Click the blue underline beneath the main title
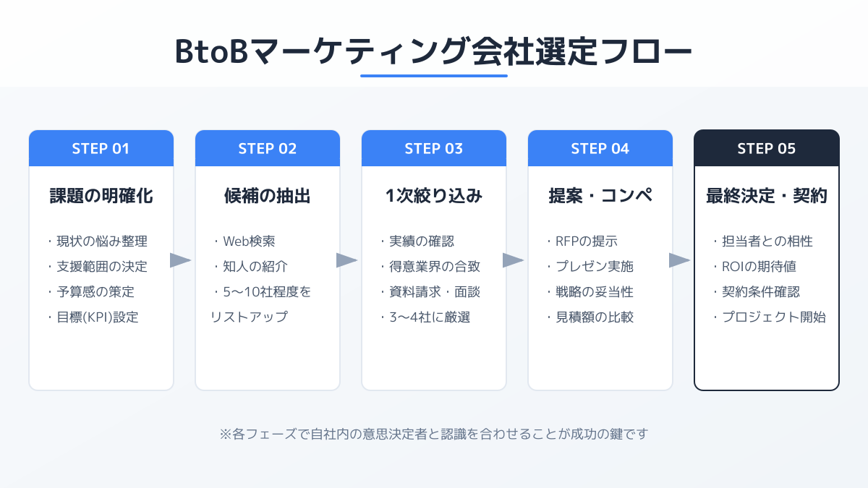Image resolution: width=868 pixels, height=488 pixels. click(x=434, y=75)
